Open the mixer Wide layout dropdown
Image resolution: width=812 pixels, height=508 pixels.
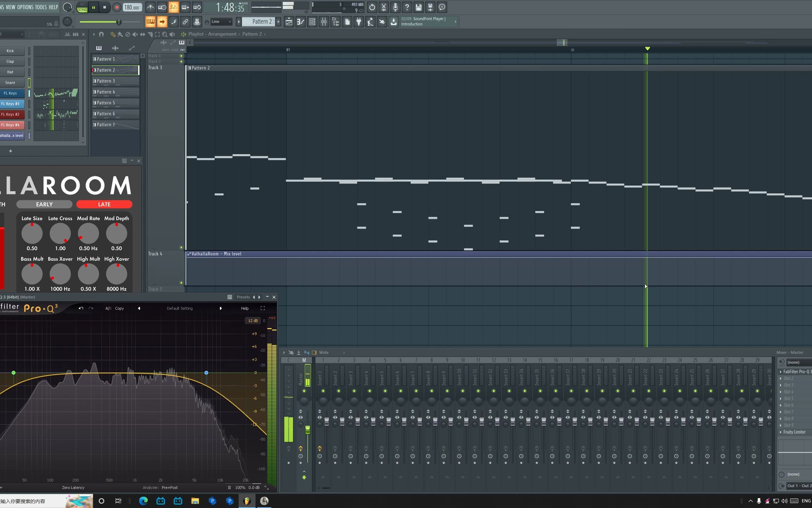point(332,352)
